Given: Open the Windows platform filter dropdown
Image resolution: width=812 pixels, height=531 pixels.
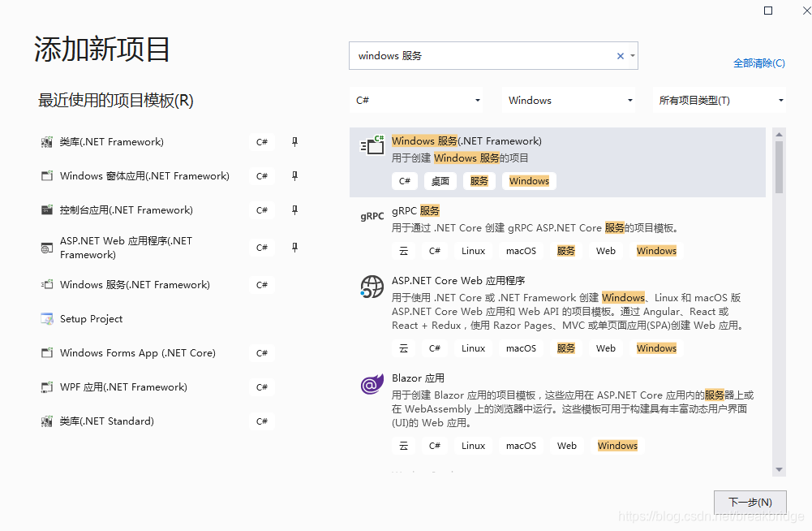Looking at the screenshot, I should pos(569,101).
